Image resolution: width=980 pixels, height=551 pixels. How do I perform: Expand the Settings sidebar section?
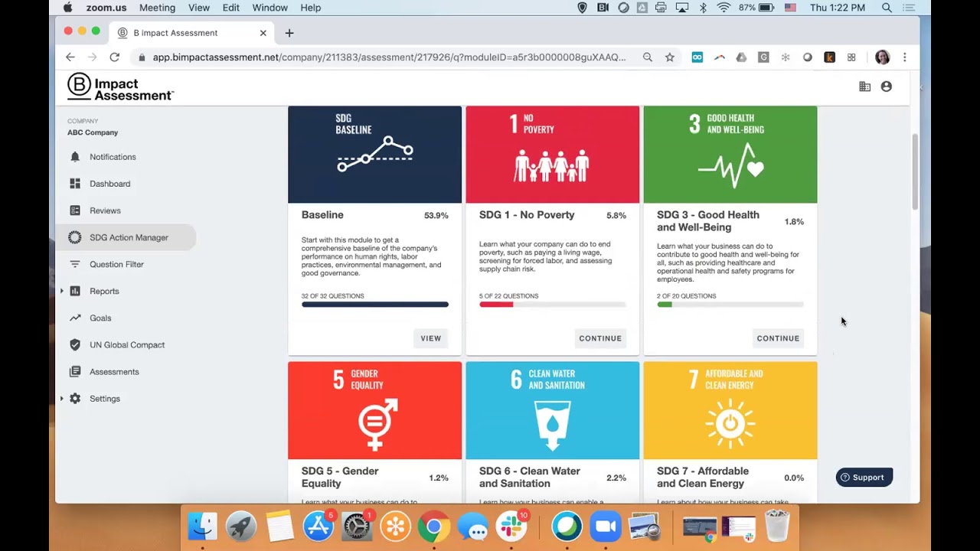pos(62,399)
